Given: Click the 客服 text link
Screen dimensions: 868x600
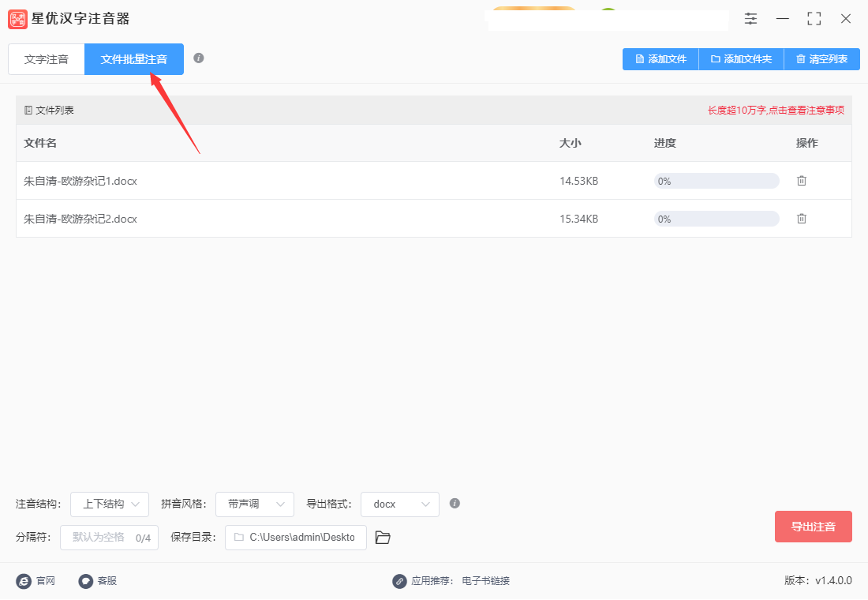Looking at the screenshot, I should 107,581.
